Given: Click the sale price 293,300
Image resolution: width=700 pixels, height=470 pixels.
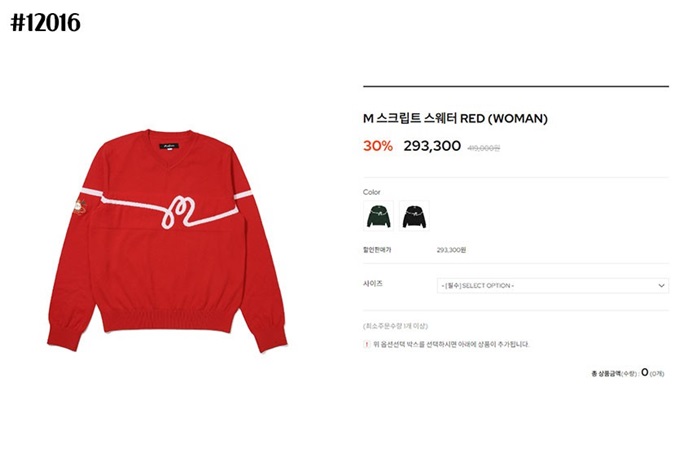Looking at the screenshot, I should click(432, 146).
